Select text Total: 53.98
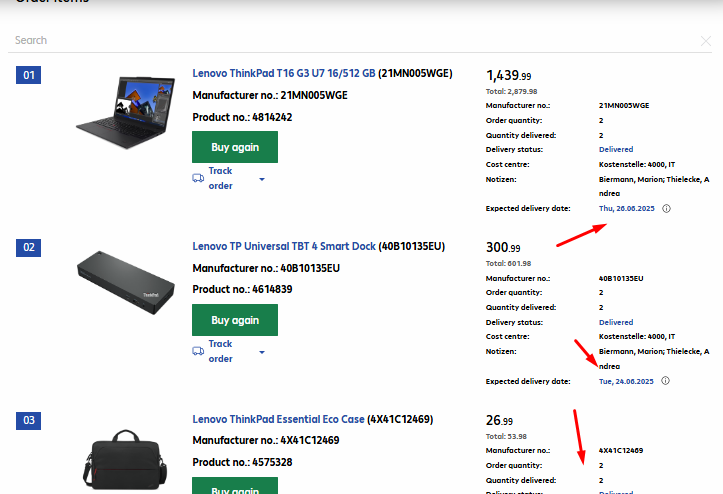Viewport: 723px width, 494px height. (x=506, y=436)
